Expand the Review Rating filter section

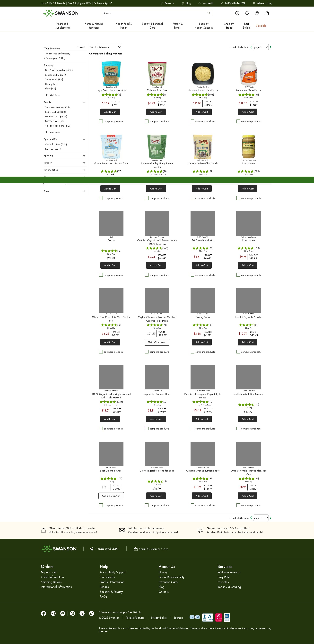pyautogui.click(x=84, y=170)
